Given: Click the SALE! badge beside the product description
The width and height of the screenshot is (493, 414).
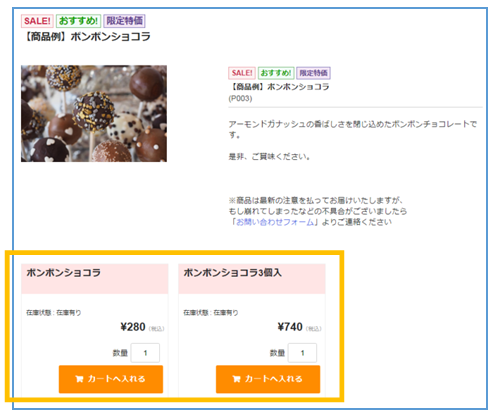Looking at the screenshot, I should point(242,73).
